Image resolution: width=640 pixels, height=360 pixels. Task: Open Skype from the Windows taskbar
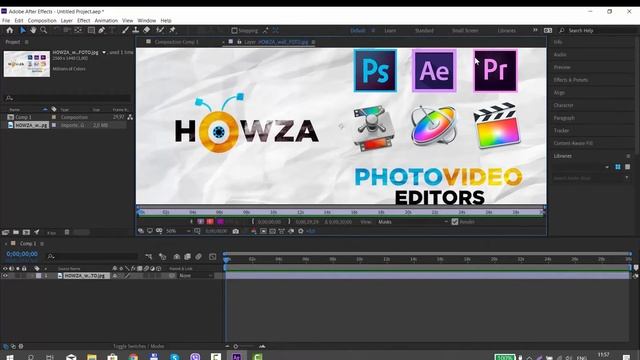pos(175,357)
